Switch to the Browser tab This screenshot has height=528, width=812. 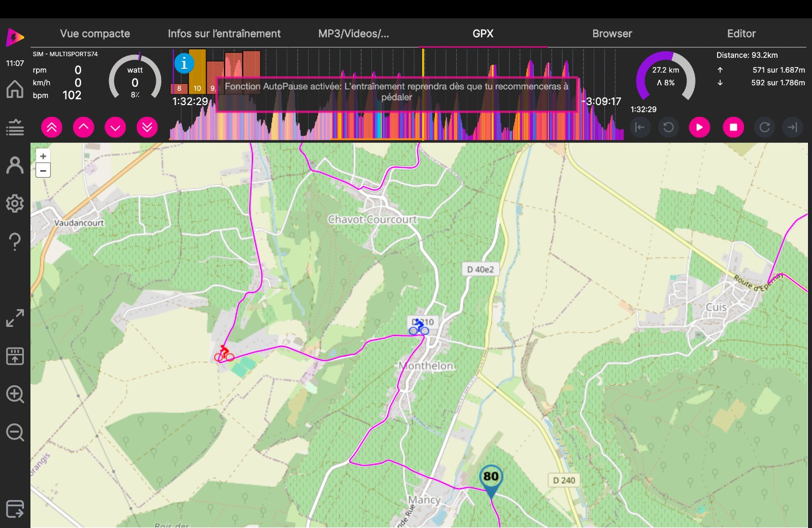(x=612, y=34)
